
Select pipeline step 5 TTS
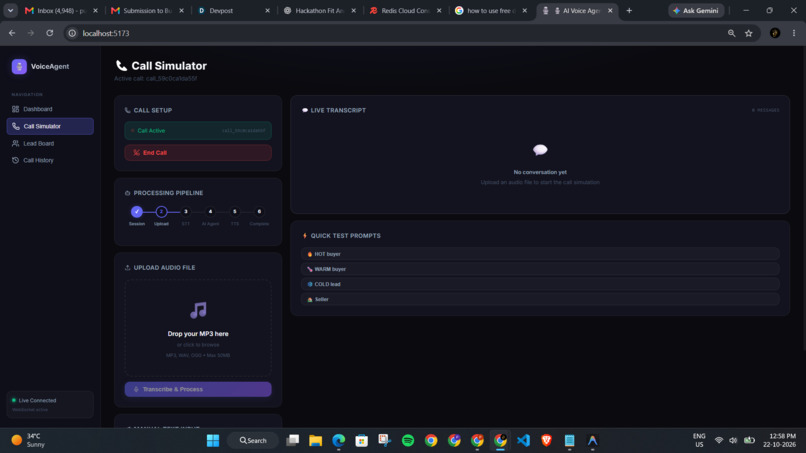pyautogui.click(x=235, y=211)
